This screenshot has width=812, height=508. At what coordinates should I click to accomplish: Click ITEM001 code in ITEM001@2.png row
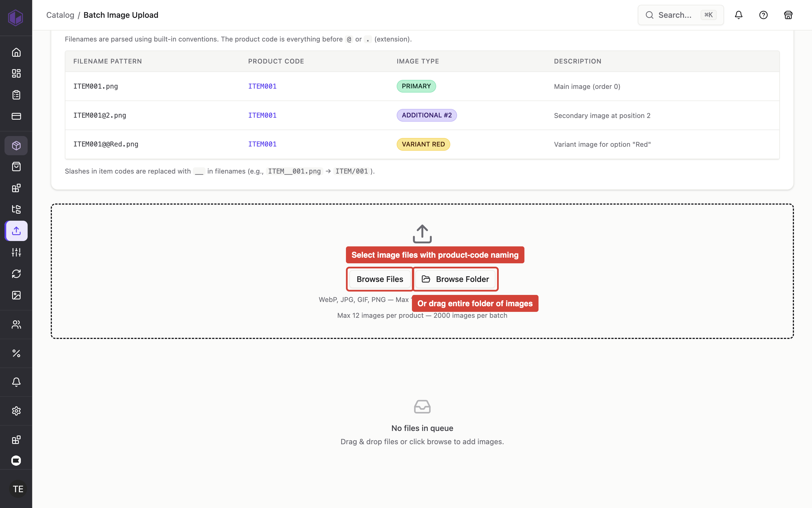click(x=262, y=115)
